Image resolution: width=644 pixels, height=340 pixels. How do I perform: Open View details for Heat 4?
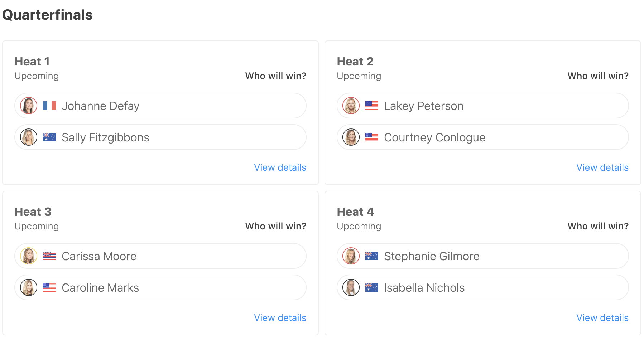point(602,318)
